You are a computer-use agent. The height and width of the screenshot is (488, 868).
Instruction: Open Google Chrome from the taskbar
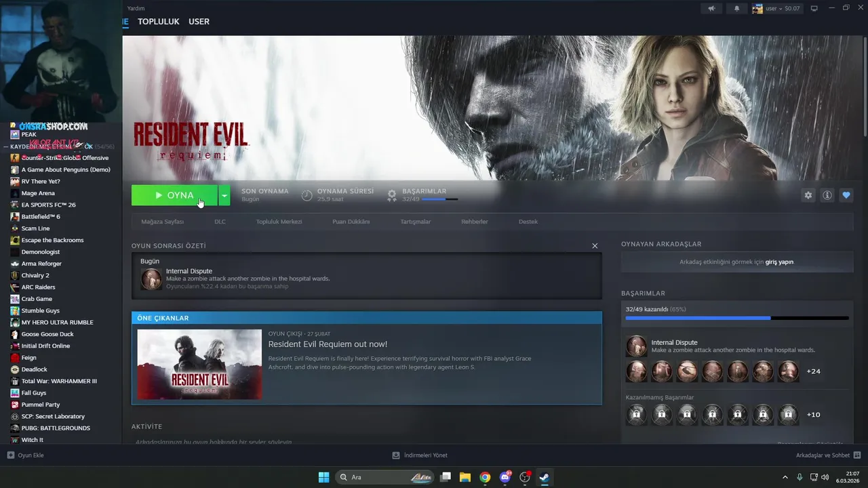(x=485, y=477)
